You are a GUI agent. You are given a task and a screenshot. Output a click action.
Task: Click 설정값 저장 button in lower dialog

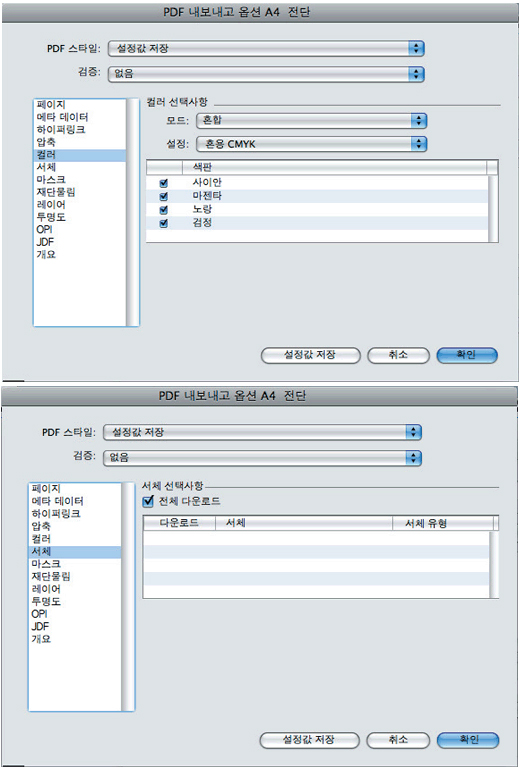pyautogui.click(x=309, y=740)
